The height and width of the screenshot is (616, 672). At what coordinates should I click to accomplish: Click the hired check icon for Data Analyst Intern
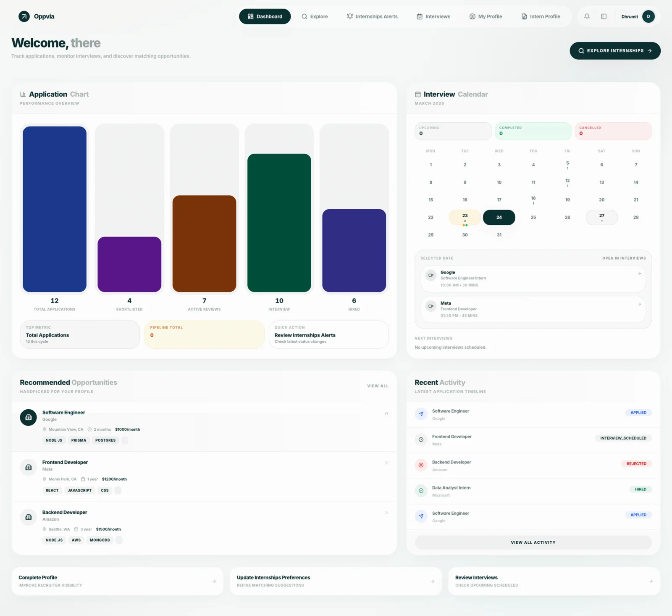point(421,491)
